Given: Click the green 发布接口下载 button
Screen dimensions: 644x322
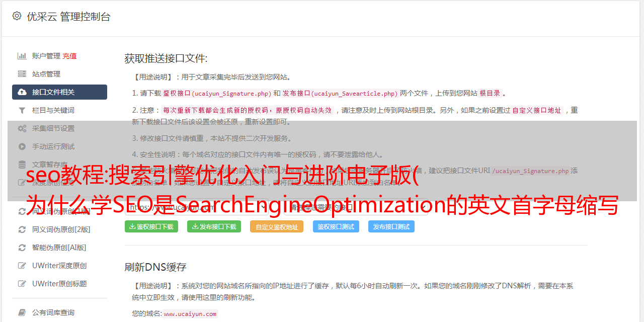Looking at the screenshot, I should (214, 226).
